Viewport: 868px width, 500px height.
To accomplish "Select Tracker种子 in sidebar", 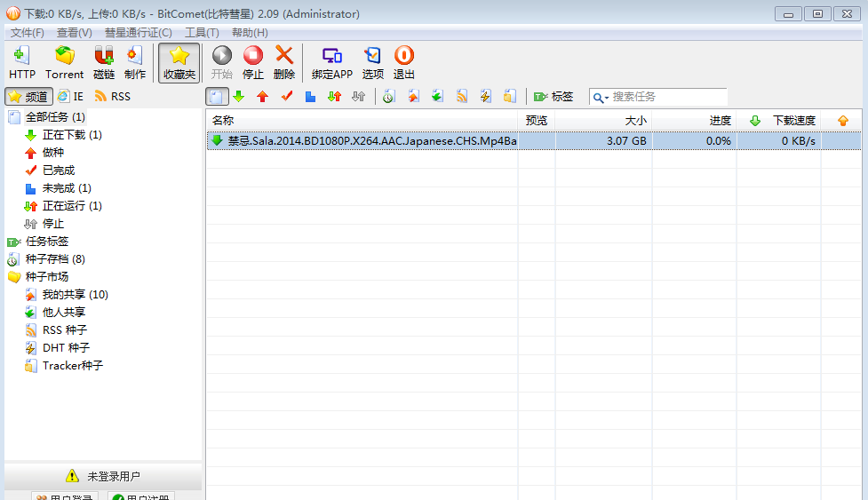I will click(x=73, y=366).
